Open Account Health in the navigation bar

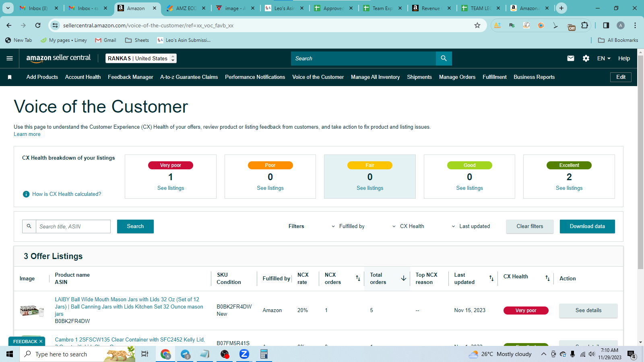pyautogui.click(x=83, y=77)
